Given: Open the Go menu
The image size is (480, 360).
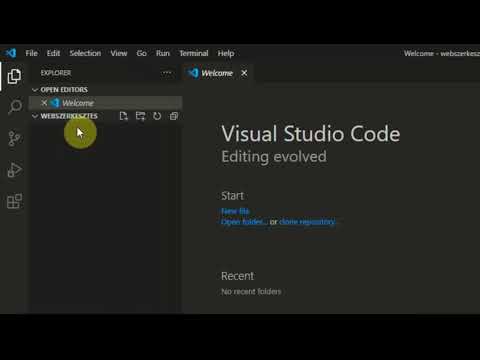Looking at the screenshot, I should click(142, 53).
